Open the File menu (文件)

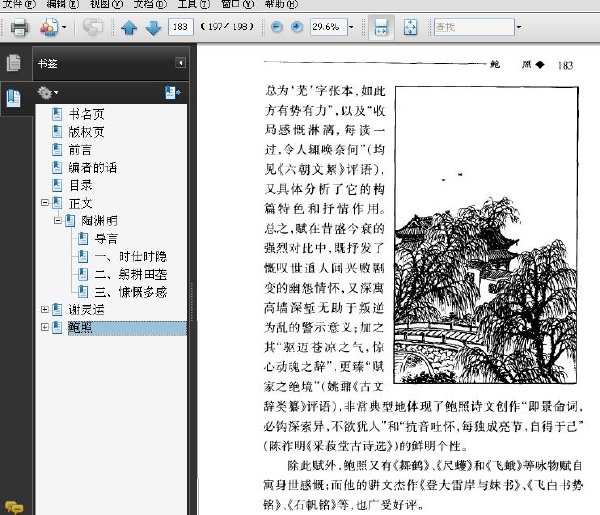point(18,4)
